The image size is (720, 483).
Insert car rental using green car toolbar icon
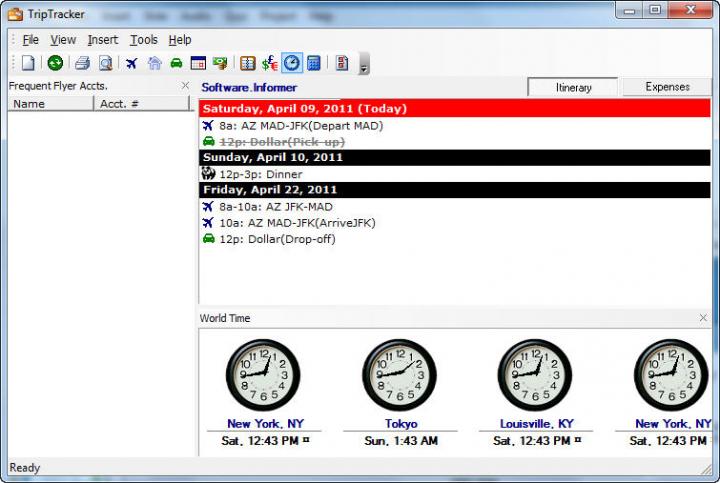tap(176, 63)
